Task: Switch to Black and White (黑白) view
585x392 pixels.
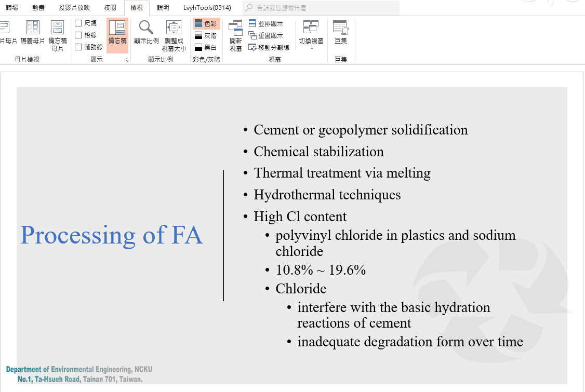Action: click(206, 47)
